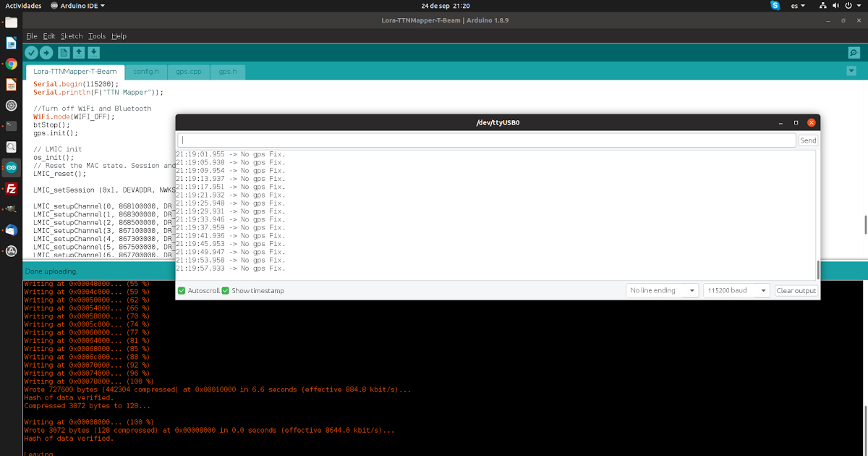Click the serial monitor output scrollbar

tap(818, 269)
